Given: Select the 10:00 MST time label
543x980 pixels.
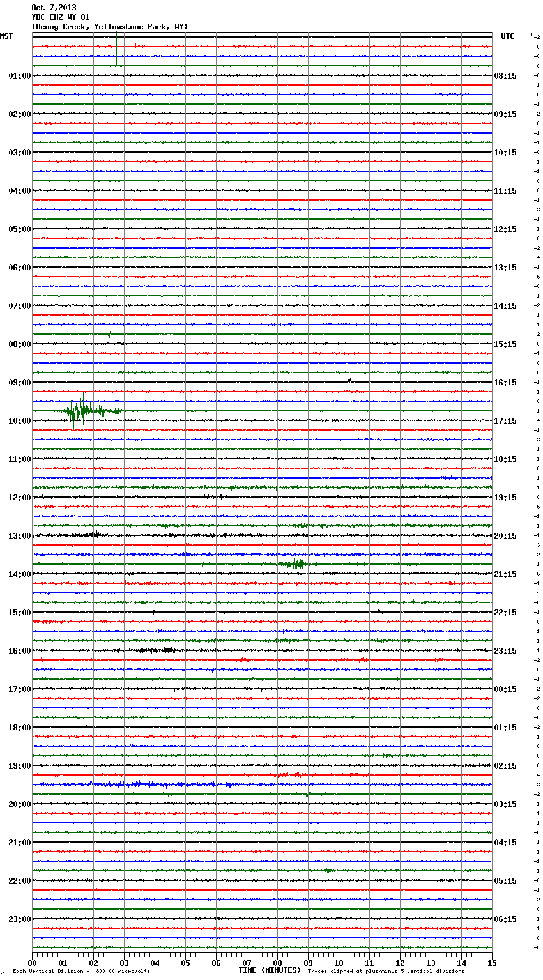Looking at the screenshot, I should click(x=20, y=421).
